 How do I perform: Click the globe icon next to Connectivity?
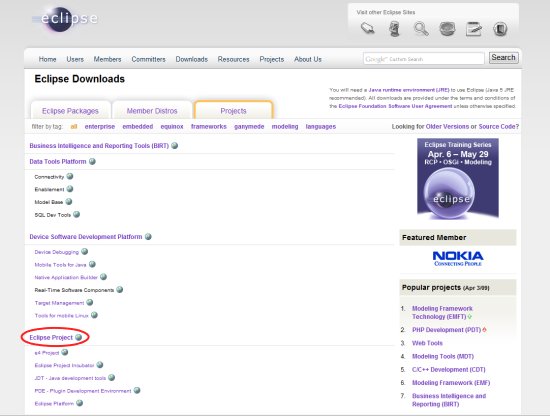coord(70,176)
